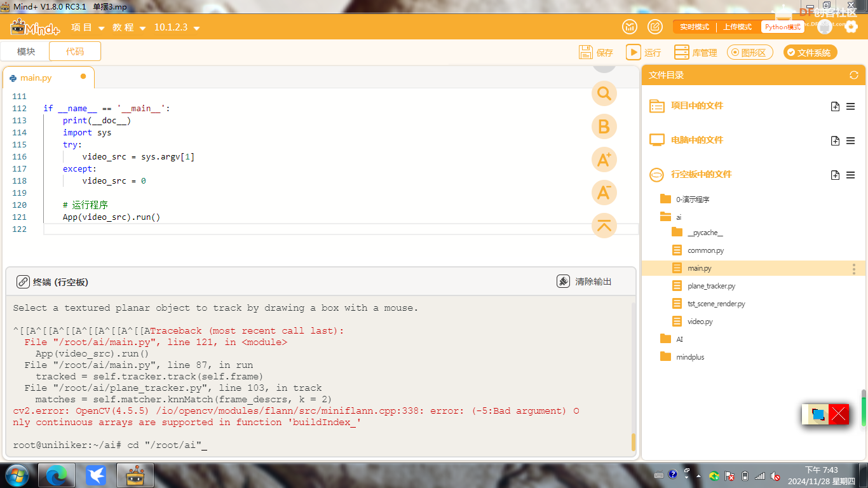Click 清除输出 to clear terminal
This screenshot has width=868, height=488.
coord(593,281)
